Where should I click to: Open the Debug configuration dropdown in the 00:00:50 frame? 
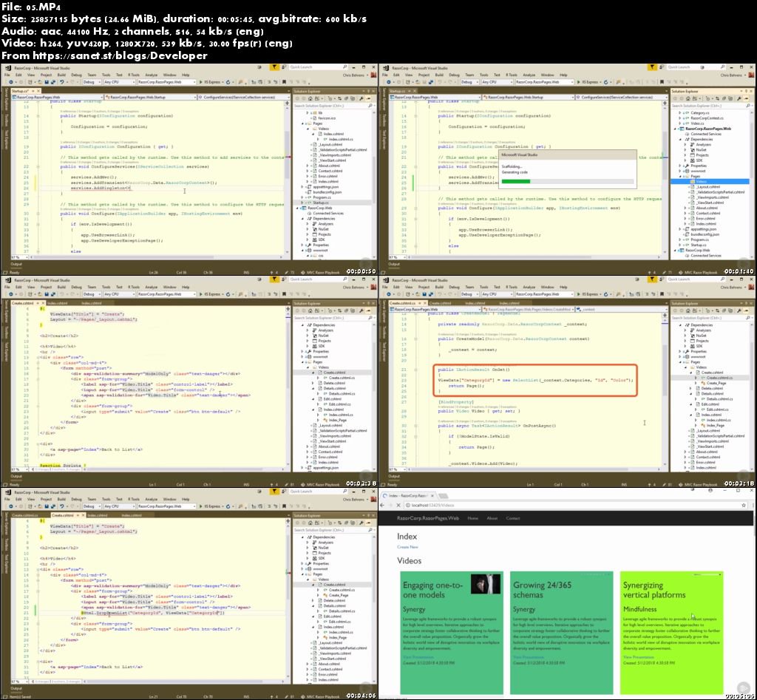tap(91, 82)
